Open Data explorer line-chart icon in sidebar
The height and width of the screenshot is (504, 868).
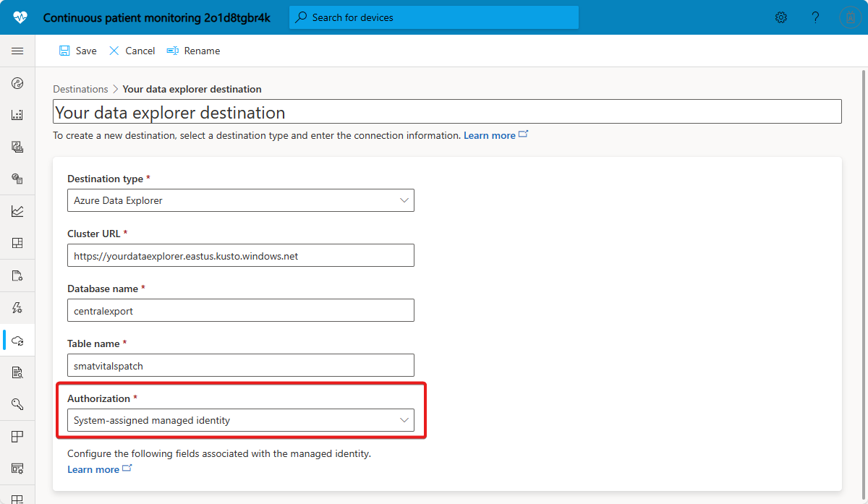click(17, 211)
